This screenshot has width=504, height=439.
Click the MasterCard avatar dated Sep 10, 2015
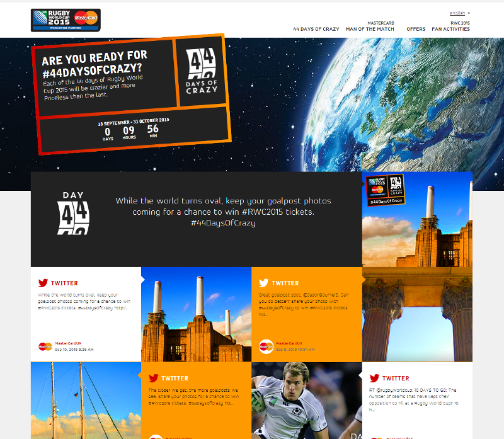[x=45, y=346]
